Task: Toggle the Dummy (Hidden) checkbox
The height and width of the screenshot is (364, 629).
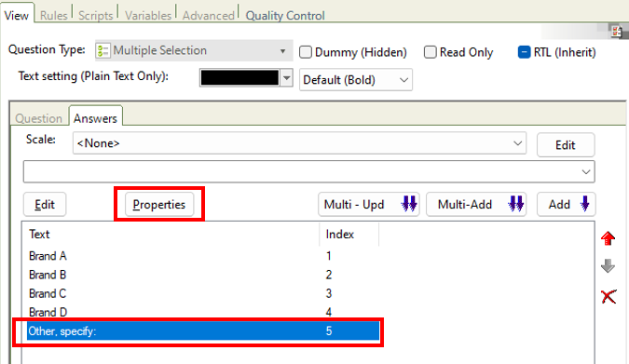Action: click(306, 52)
